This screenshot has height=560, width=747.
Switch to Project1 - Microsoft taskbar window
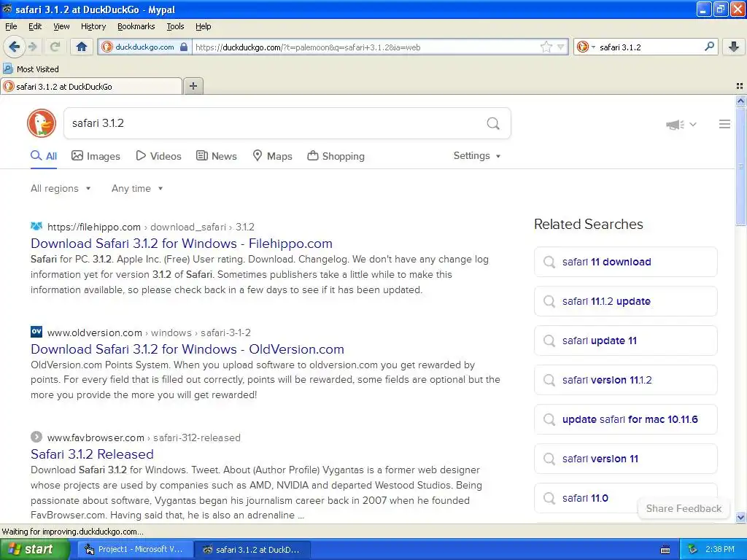click(x=135, y=550)
